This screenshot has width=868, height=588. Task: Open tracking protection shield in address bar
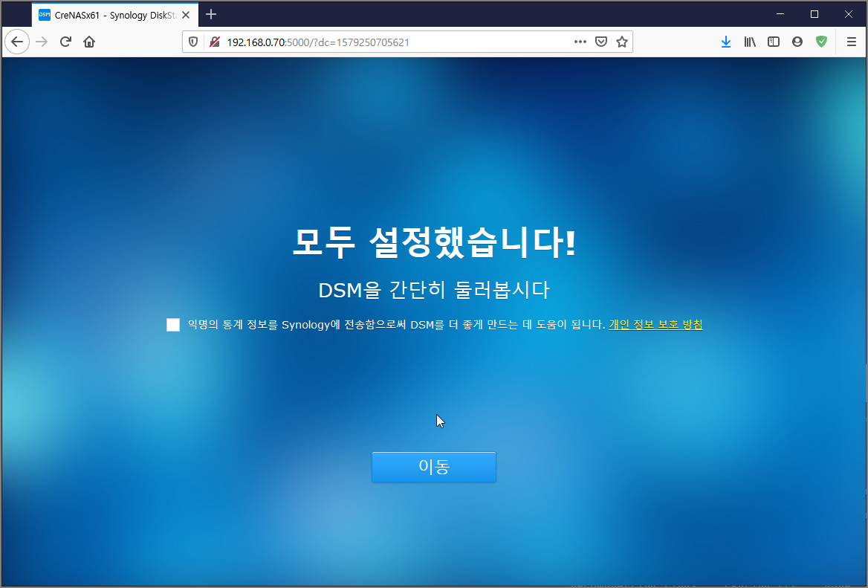tap(193, 42)
